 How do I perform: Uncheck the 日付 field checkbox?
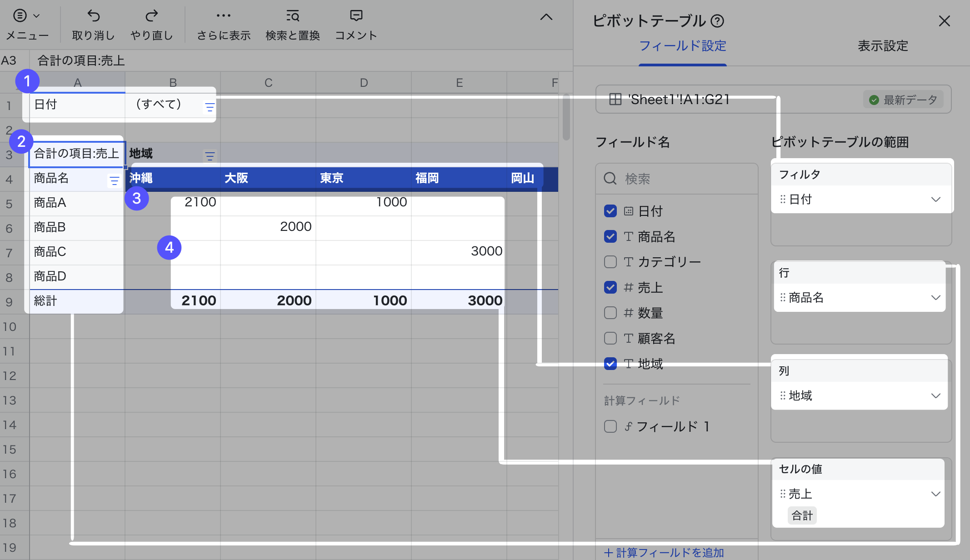coord(610,211)
